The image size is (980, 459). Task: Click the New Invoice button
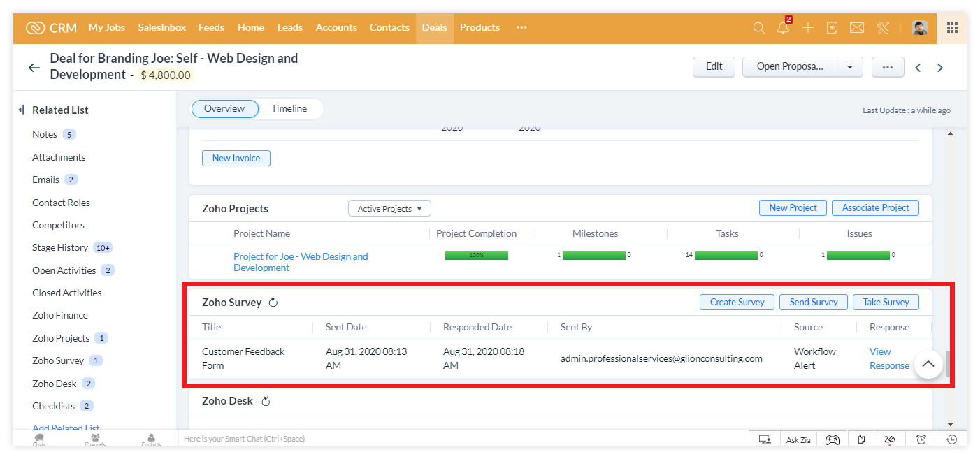point(236,158)
